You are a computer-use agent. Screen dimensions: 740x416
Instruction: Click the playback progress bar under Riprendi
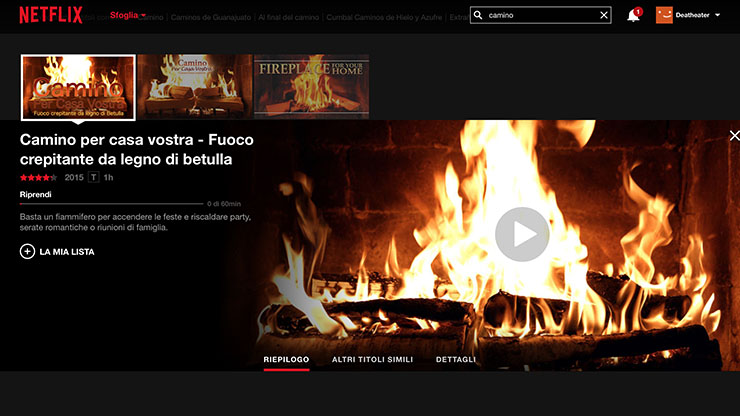coord(110,204)
